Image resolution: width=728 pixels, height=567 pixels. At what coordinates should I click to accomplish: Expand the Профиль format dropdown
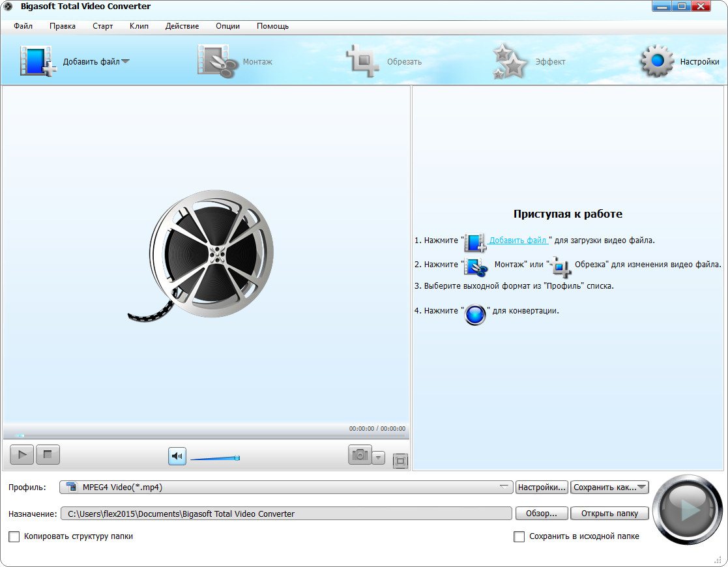(x=504, y=487)
